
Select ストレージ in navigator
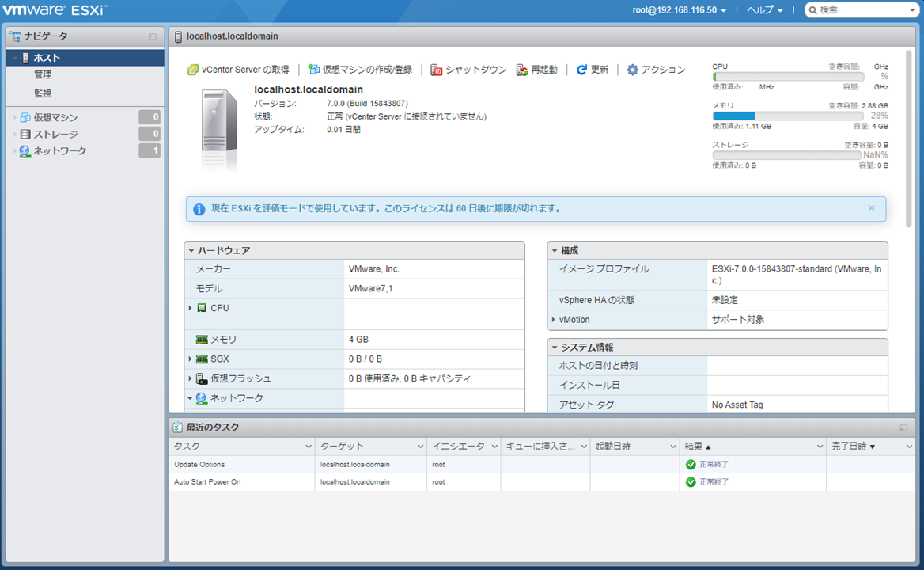pos(55,135)
